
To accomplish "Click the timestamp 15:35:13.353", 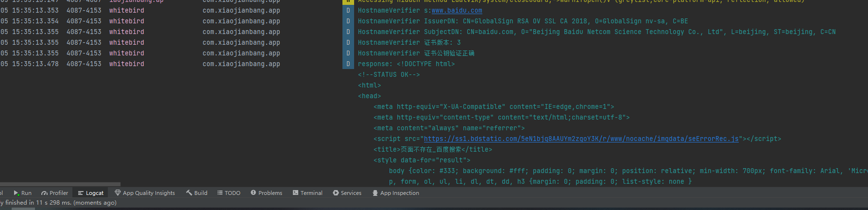I will pyautogui.click(x=35, y=10).
